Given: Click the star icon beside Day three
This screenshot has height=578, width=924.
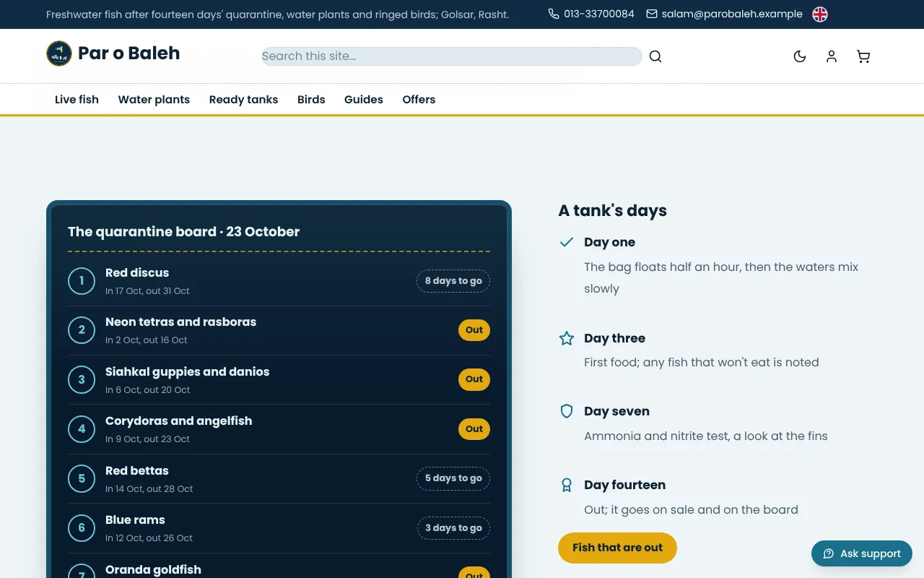Looking at the screenshot, I should pos(567,338).
